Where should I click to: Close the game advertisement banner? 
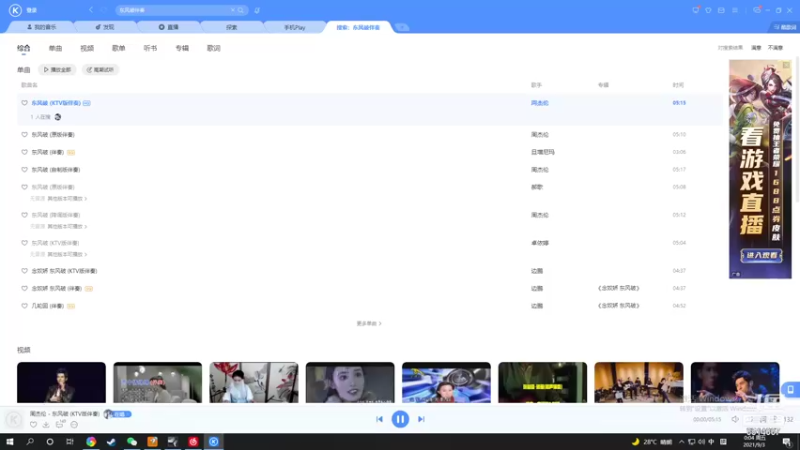click(786, 65)
